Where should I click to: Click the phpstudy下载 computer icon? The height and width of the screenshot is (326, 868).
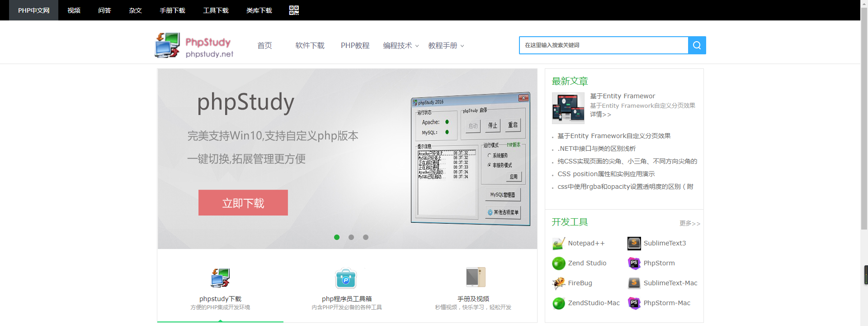pyautogui.click(x=220, y=278)
